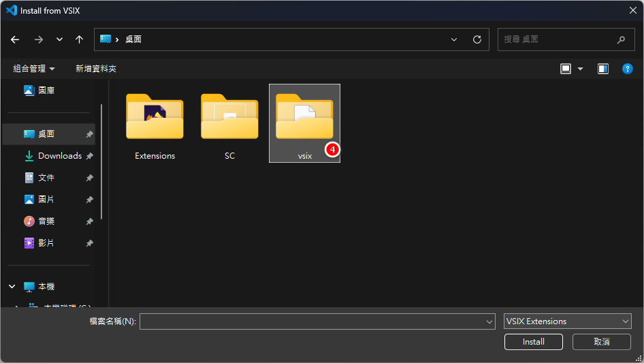Click the pin icon beside 音樂
The image size is (644, 363).
(90, 221)
